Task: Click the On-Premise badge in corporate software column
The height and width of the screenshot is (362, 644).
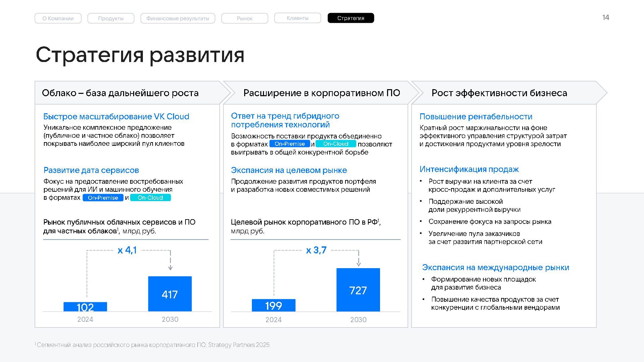Action: click(289, 144)
